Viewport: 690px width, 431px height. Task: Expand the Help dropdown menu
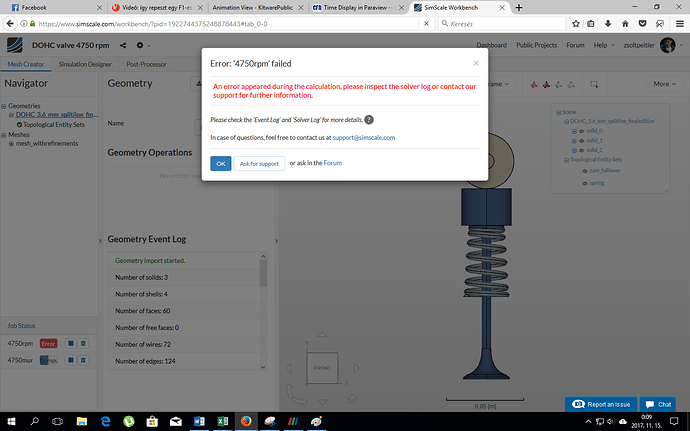tap(604, 45)
